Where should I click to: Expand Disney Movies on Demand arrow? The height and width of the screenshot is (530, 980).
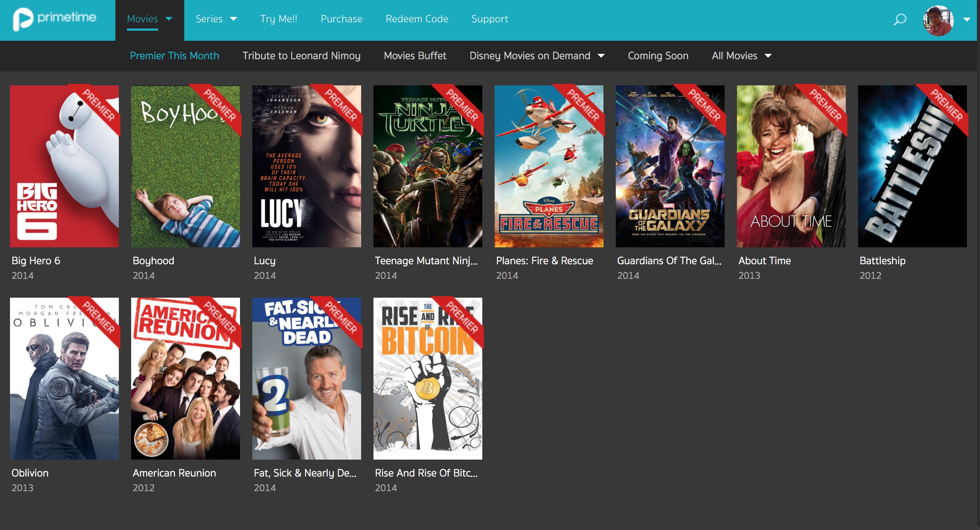[x=601, y=56]
